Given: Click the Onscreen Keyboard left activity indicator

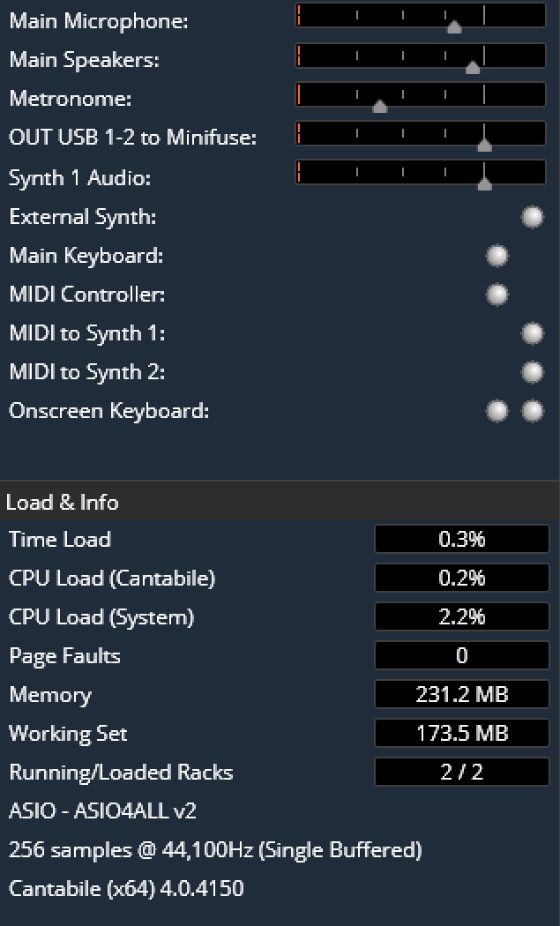Looking at the screenshot, I should (497, 411).
